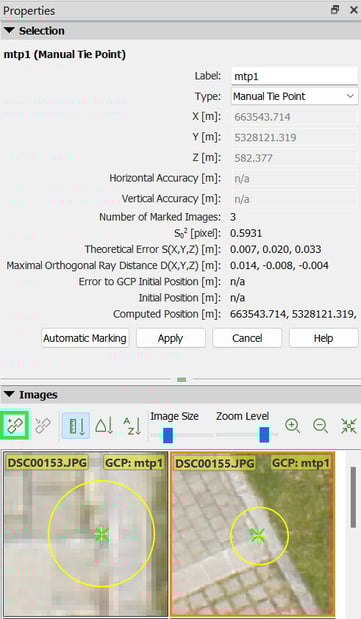361x619 pixels.
Task: Click the disconnect link icon
Action: pos(43,426)
